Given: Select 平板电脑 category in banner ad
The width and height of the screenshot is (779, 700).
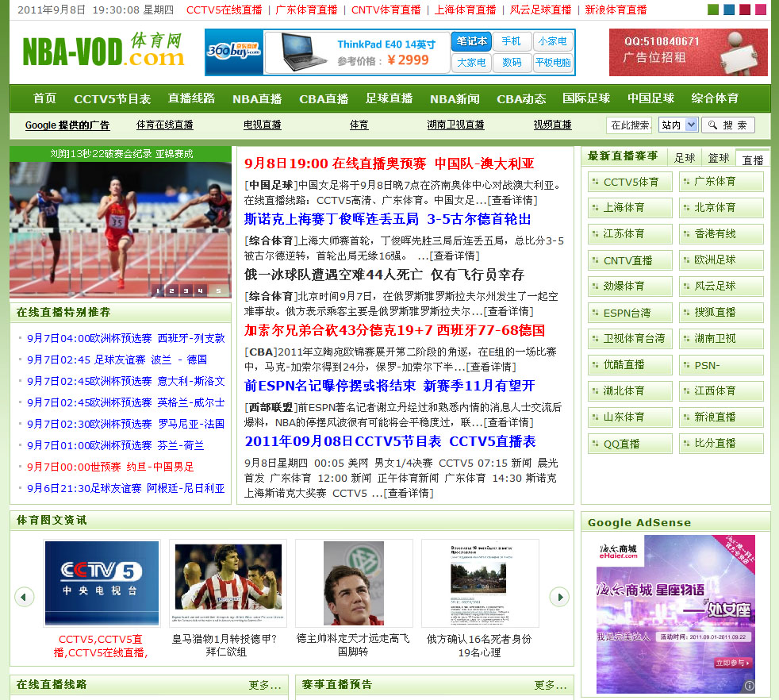Looking at the screenshot, I should tap(553, 63).
